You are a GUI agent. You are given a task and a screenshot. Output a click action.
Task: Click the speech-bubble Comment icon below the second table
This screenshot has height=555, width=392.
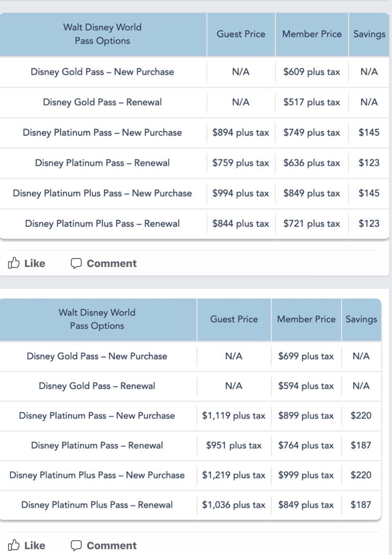coord(76,545)
